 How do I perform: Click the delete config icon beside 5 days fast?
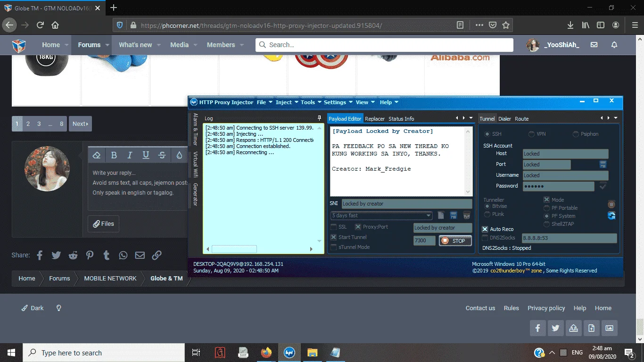tap(466, 215)
